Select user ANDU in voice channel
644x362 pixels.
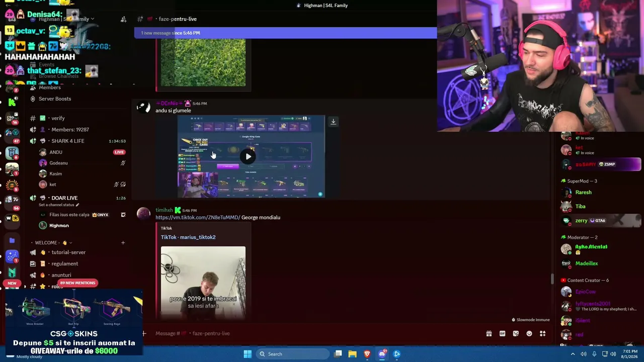(55, 152)
